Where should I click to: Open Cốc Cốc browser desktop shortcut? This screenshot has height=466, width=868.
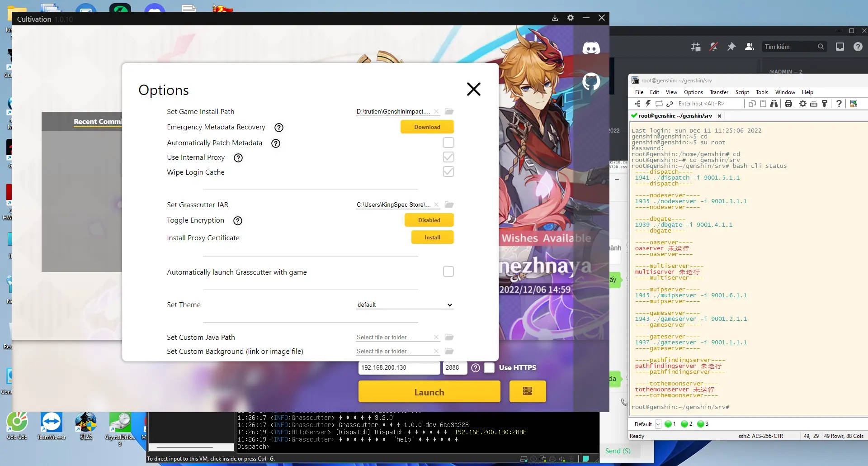click(x=17, y=426)
